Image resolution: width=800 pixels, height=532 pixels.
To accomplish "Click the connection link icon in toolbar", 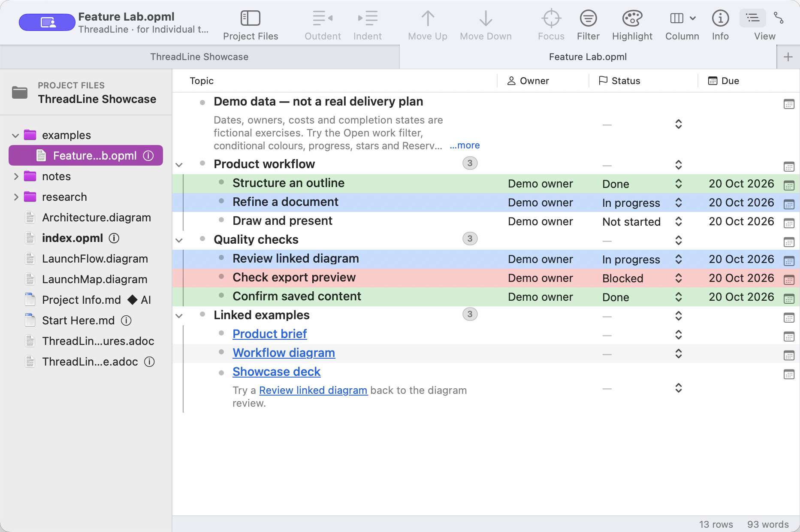I will (x=779, y=18).
